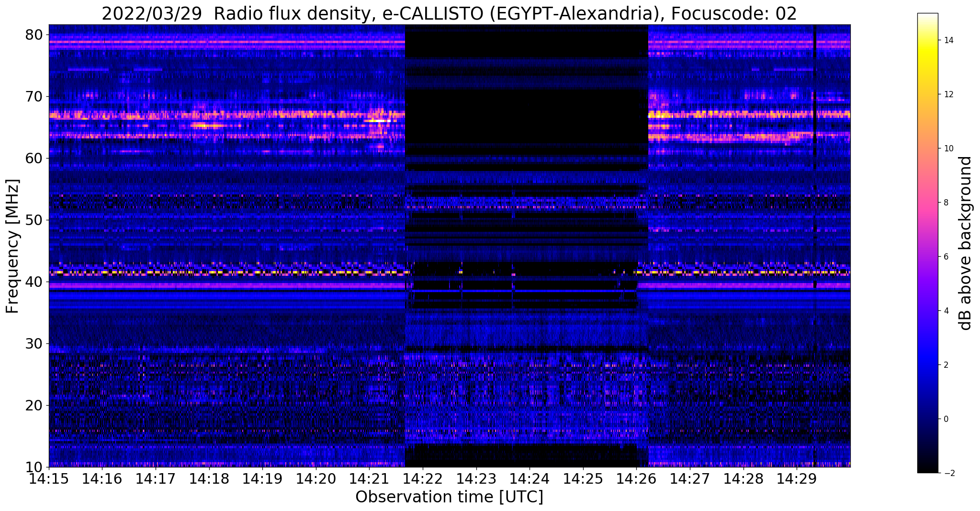Click the colorbar tick value 6
Image resolution: width=980 pixels, height=511 pixels.
(946, 257)
